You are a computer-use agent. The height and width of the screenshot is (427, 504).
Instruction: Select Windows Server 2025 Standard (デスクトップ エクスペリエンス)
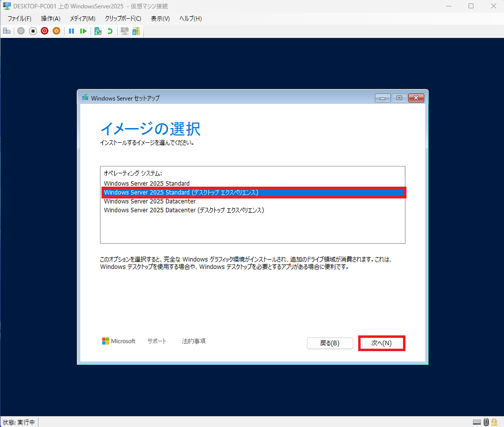(x=253, y=193)
